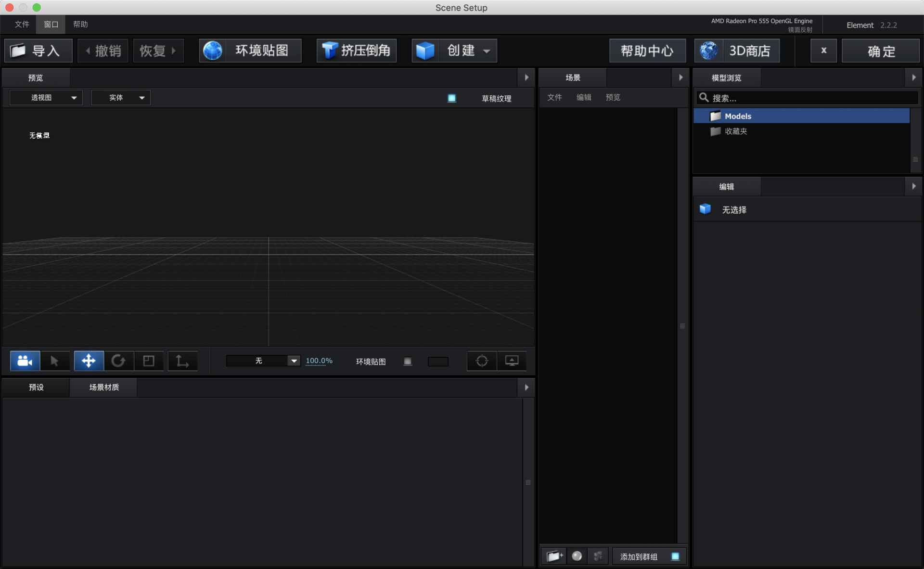The width and height of the screenshot is (924, 569).
Task: Open the 文件 menu in top bar
Action: tap(22, 24)
